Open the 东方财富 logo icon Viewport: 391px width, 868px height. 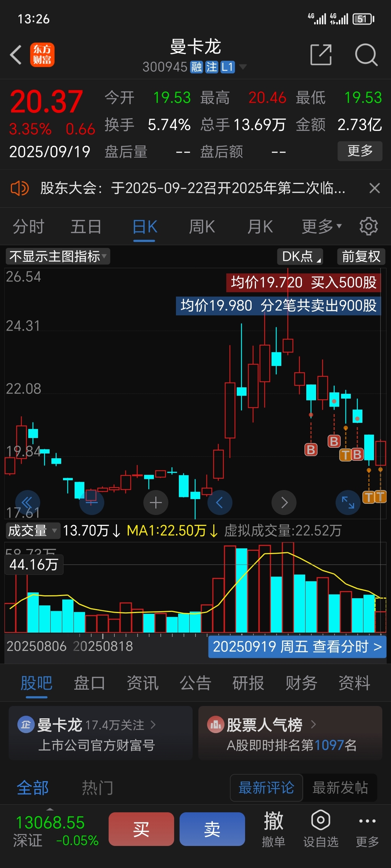[42, 55]
